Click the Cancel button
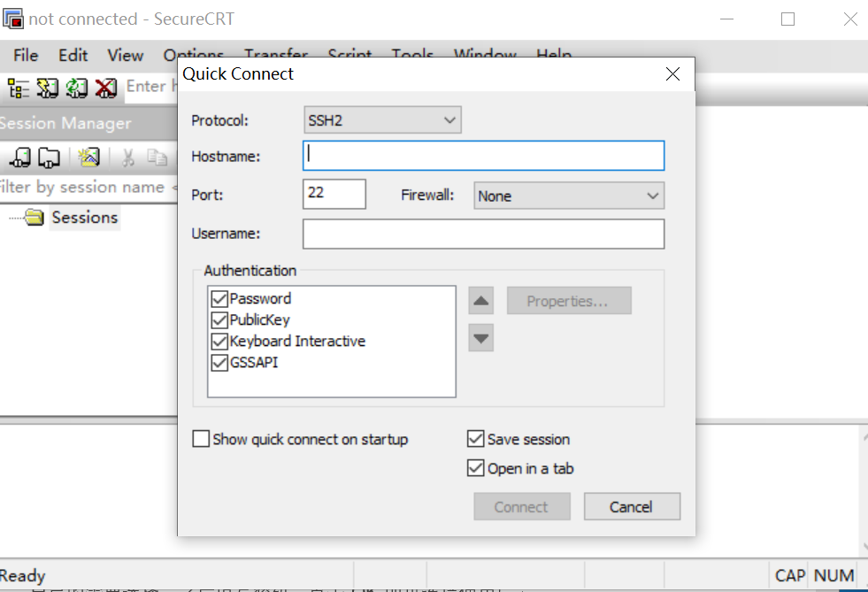868x592 pixels. coord(632,507)
